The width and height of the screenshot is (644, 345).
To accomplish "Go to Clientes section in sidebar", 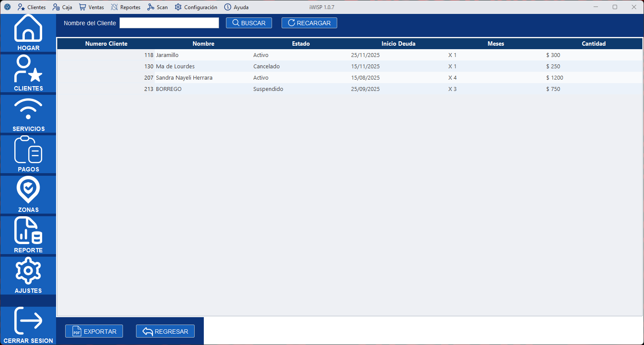I will [28, 73].
